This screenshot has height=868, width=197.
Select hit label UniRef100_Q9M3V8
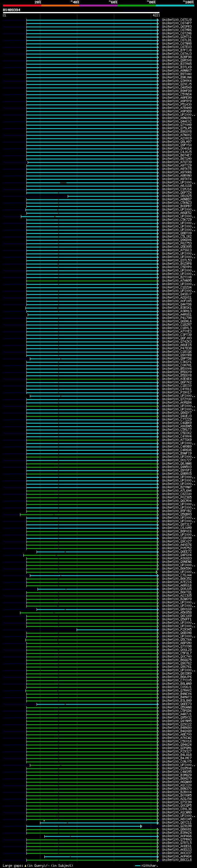tap(177, 60)
